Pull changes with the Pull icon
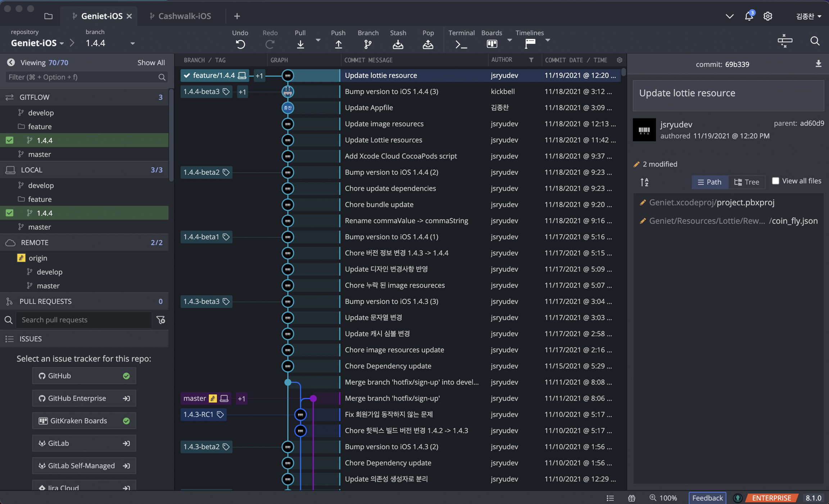 tap(300, 44)
